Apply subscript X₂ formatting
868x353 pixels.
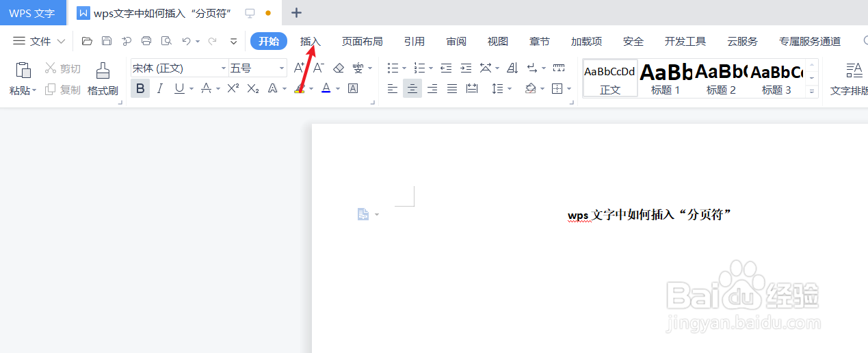pyautogui.click(x=253, y=88)
